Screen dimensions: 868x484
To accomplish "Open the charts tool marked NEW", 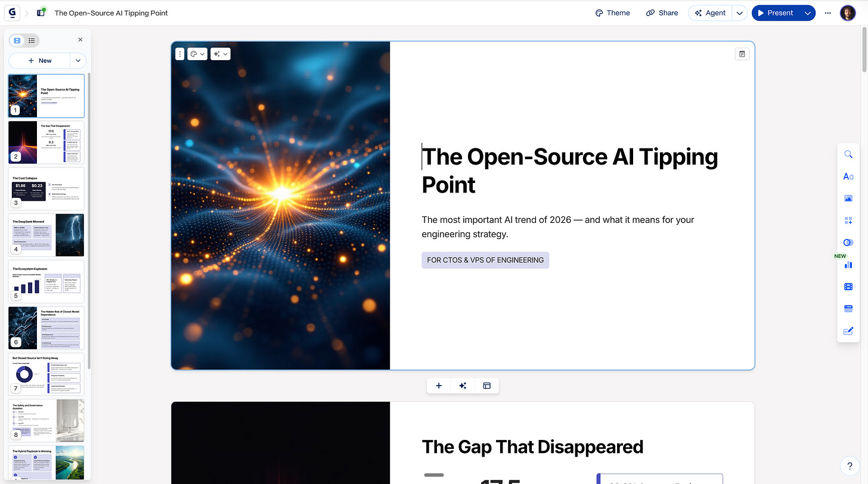I will 848,265.
